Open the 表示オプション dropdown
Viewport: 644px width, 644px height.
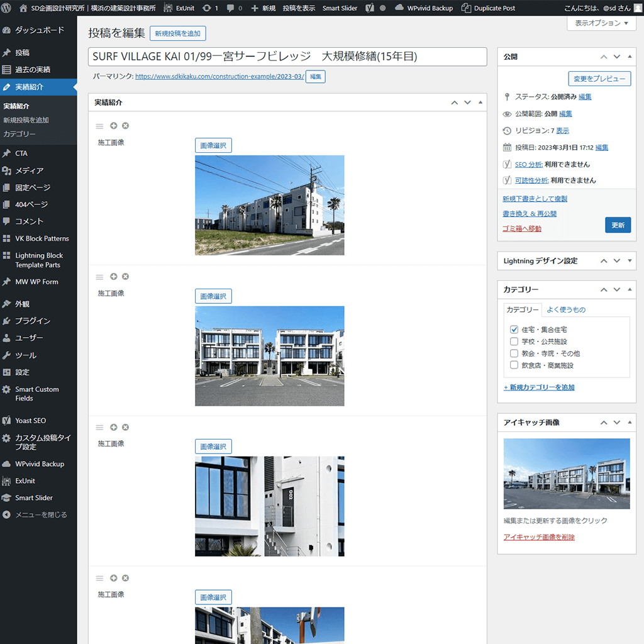coord(602,23)
